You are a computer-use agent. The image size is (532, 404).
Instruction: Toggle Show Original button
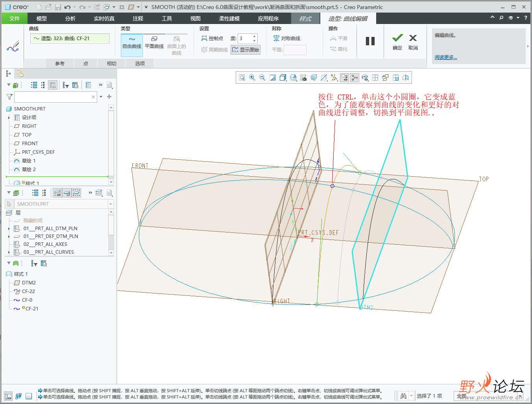click(246, 50)
